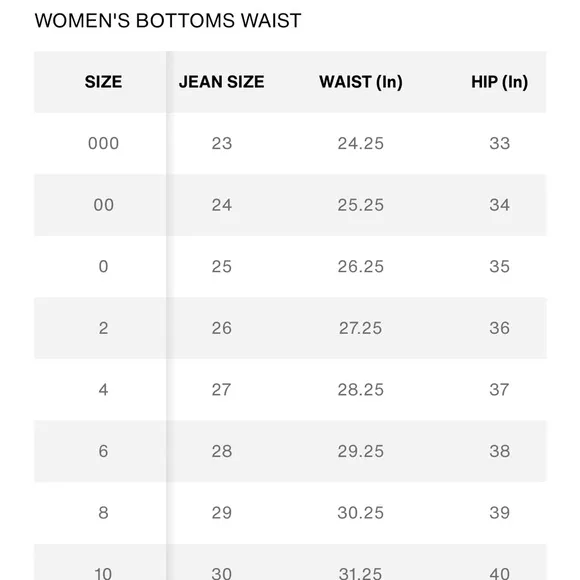Click hip value 35

coord(499,267)
